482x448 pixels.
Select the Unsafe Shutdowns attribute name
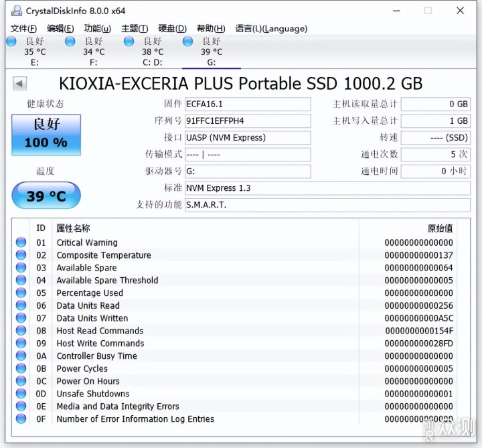(x=93, y=394)
